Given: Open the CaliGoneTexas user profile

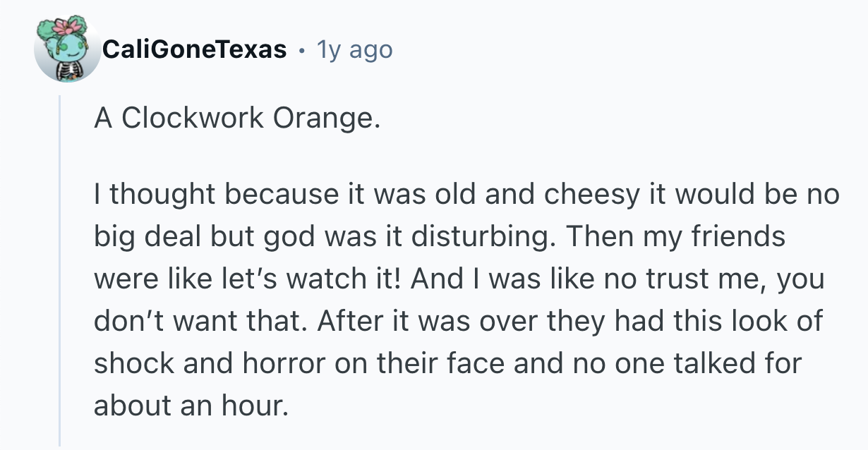Looking at the screenshot, I should coord(195,49).
